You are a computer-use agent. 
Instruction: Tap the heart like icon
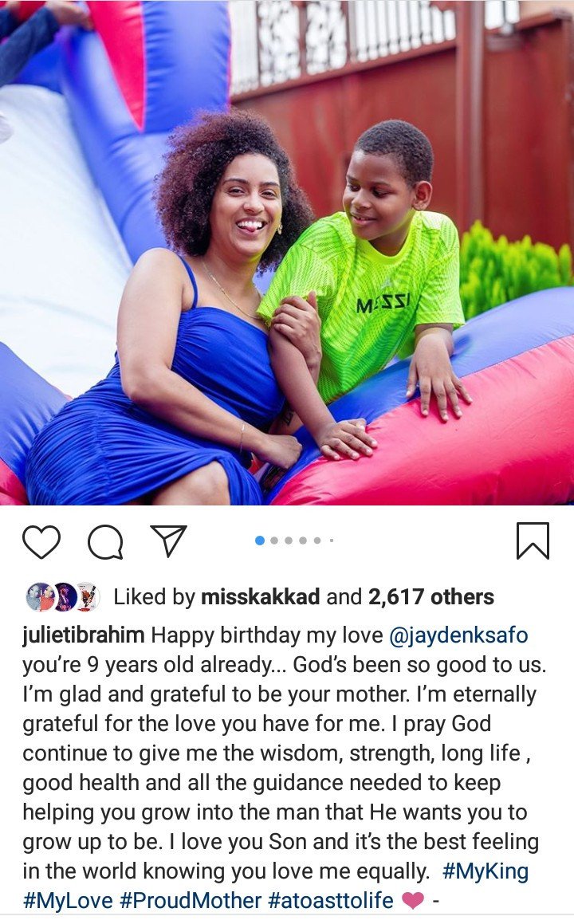41,541
